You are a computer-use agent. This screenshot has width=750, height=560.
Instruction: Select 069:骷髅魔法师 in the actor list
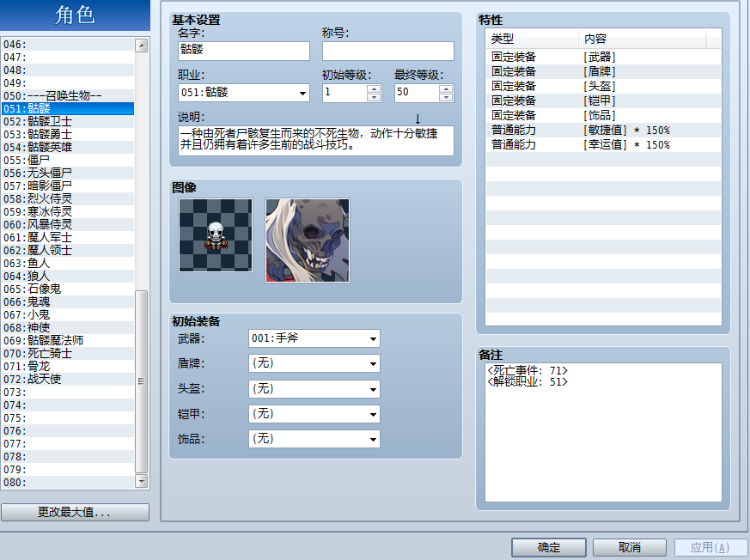pos(68,340)
